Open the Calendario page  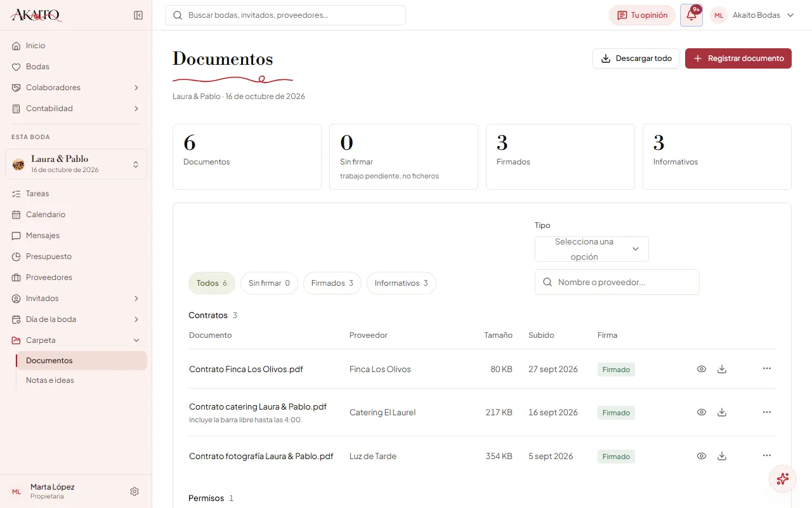(x=76, y=215)
